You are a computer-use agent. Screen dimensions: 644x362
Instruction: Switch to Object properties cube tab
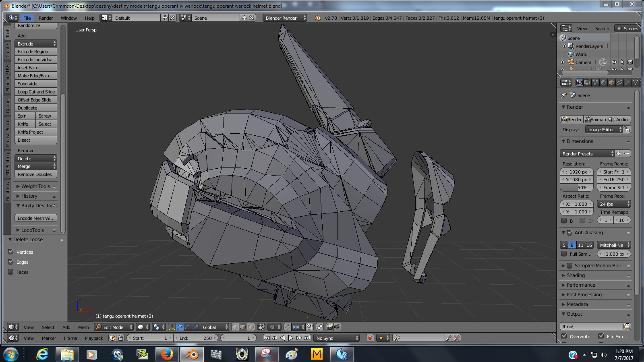click(x=611, y=83)
